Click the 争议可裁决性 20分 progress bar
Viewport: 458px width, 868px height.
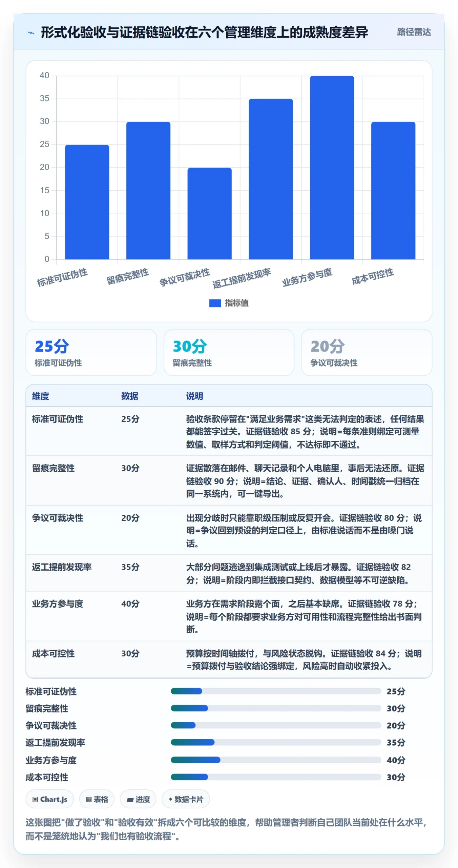tap(276, 725)
